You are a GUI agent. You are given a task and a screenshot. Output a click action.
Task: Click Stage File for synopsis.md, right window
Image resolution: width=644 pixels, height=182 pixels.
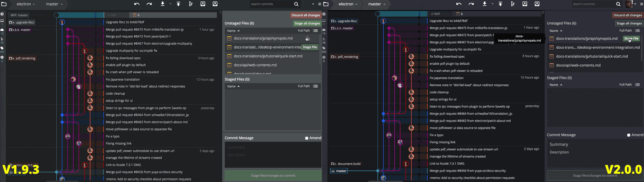pyautogui.click(x=631, y=38)
